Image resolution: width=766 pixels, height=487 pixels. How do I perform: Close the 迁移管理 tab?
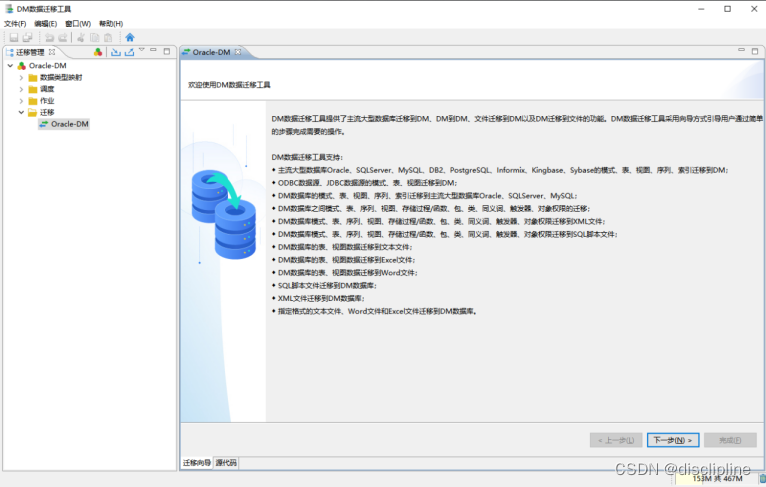pyautogui.click(x=52, y=52)
